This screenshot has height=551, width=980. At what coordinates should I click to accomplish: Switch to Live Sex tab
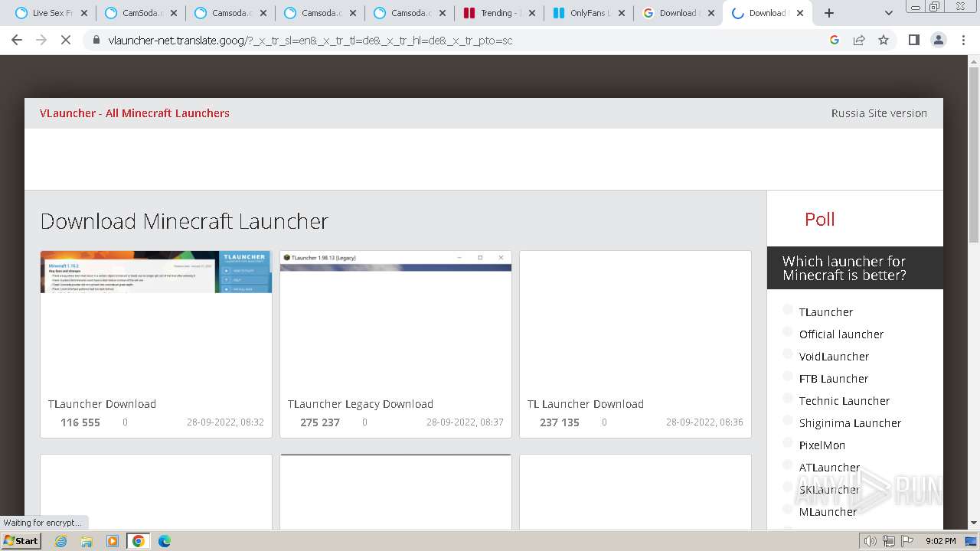tap(51, 13)
